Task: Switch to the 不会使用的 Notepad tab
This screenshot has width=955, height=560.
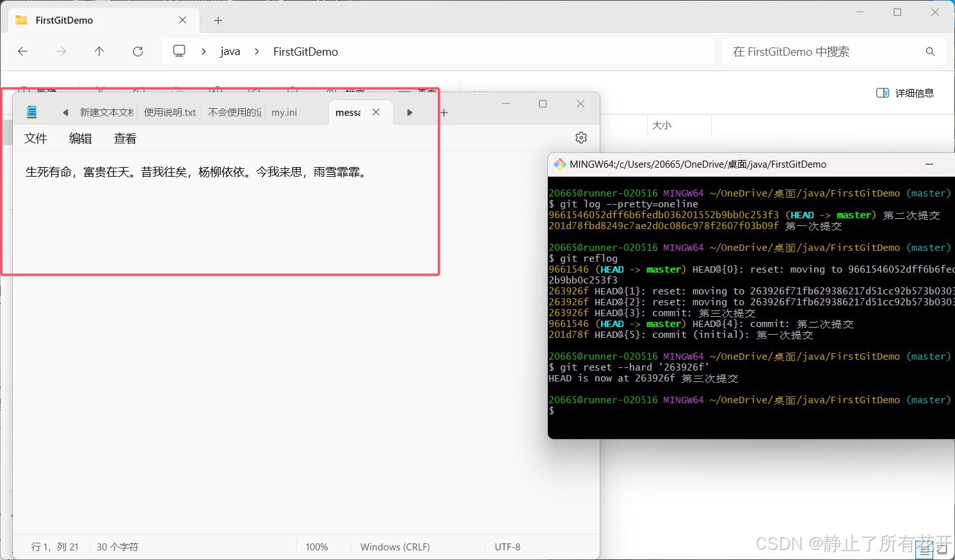Action: (x=235, y=112)
